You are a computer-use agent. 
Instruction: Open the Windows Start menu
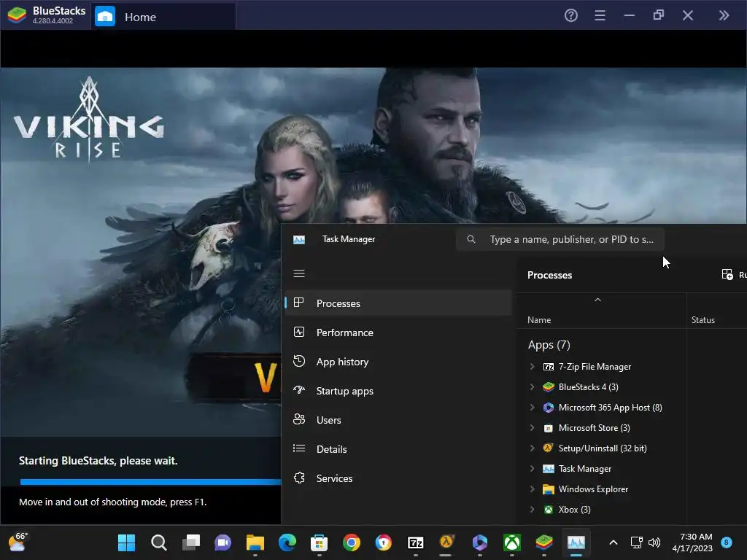pos(126,542)
